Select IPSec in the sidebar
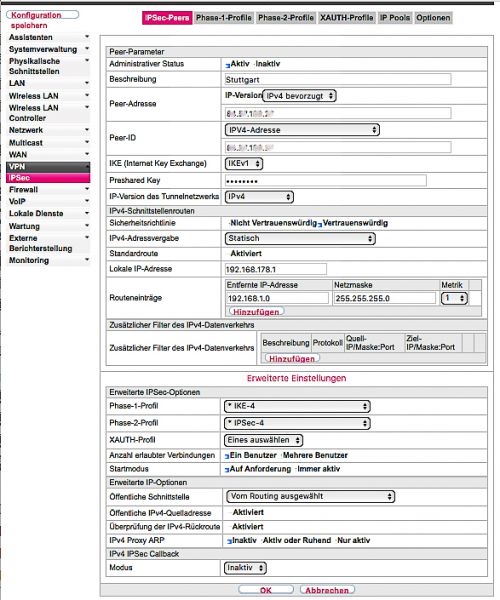This screenshot has width=500, height=600. (x=48, y=178)
